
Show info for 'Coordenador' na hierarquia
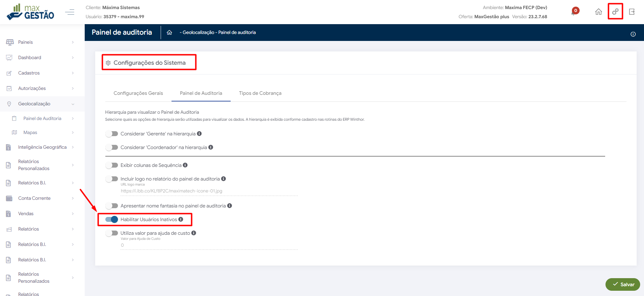pyautogui.click(x=211, y=147)
